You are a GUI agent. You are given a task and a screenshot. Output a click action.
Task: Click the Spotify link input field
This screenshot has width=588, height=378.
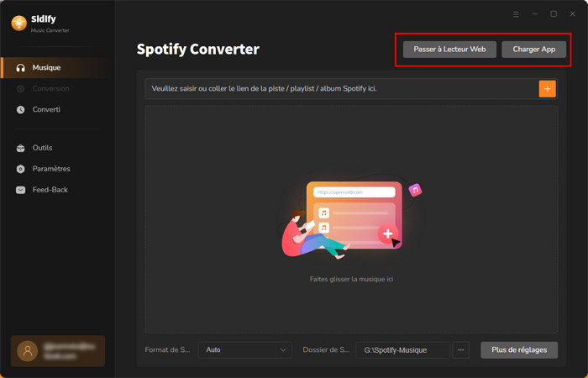[x=340, y=88]
